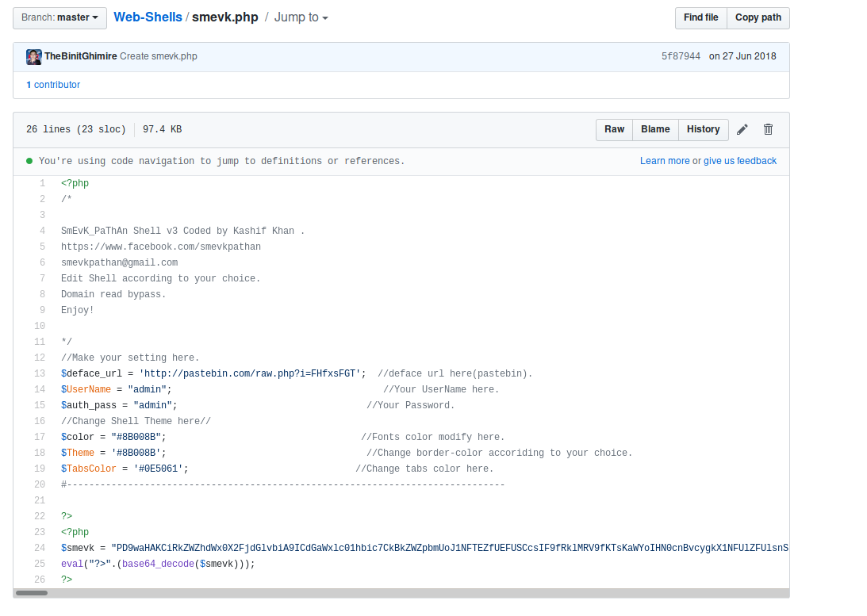Click the $Theme variable on line 18
This screenshot has width=867, height=616.
click(x=78, y=453)
